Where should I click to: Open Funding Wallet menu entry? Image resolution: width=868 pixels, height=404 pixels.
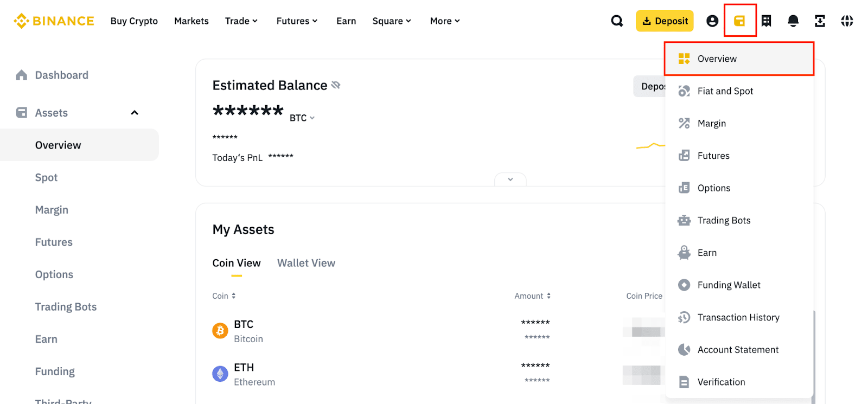point(739,285)
